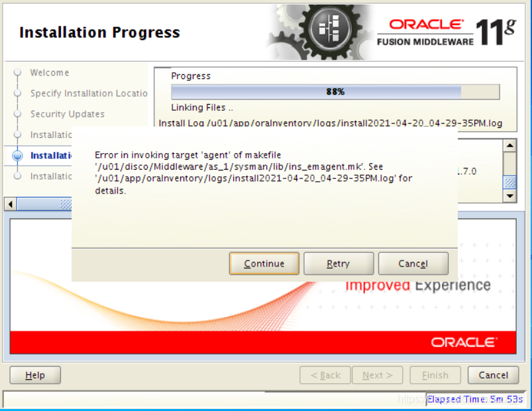Cancel the error dialog
532x411 pixels.
[413, 263]
